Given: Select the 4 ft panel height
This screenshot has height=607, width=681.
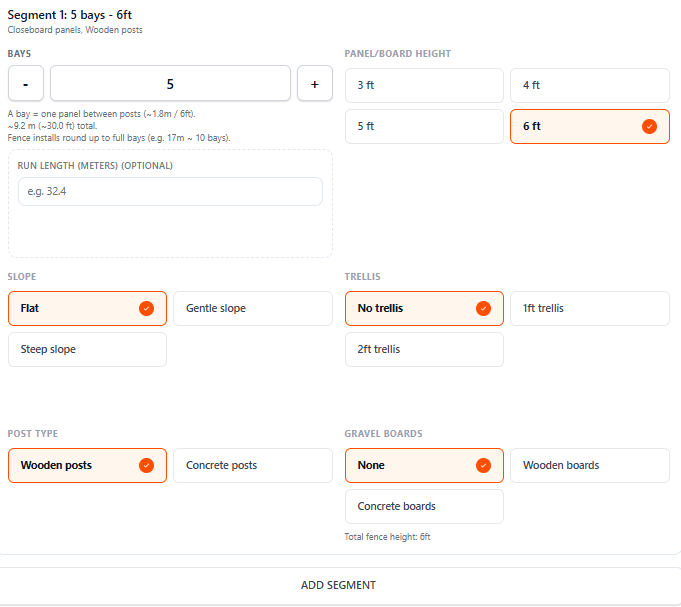Looking at the screenshot, I should (589, 85).
